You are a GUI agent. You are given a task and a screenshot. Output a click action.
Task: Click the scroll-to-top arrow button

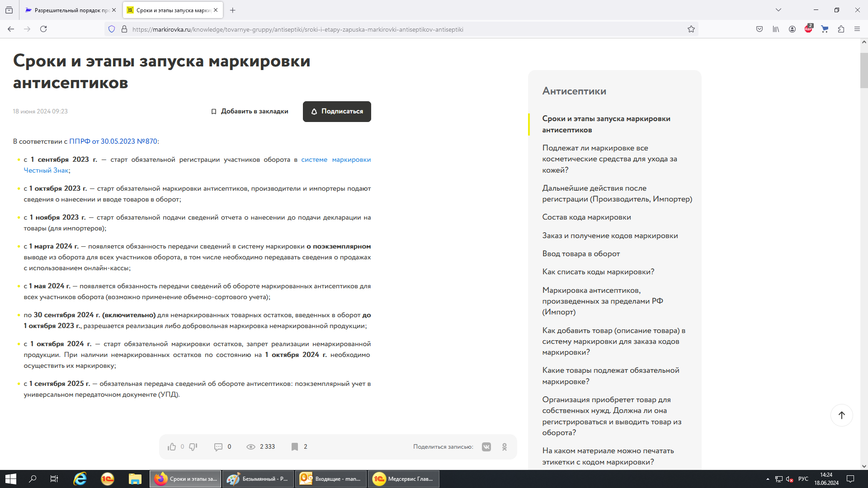coord(841,415)
